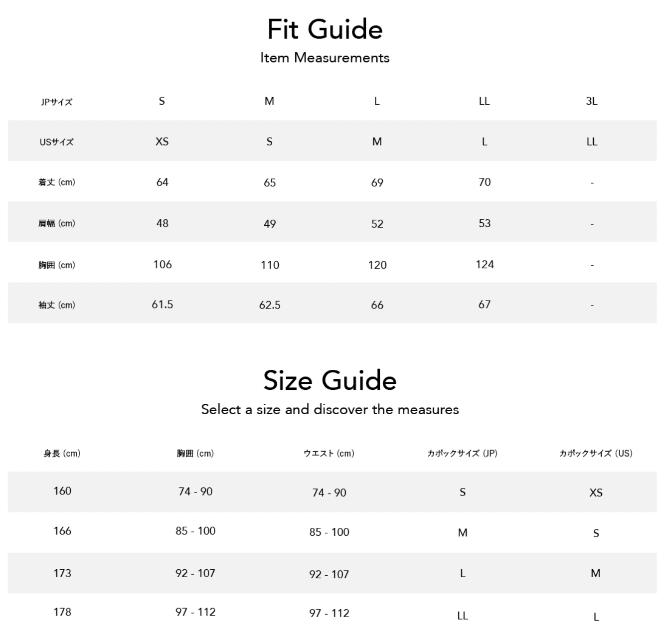Click the 袖丈 value 61.5
Viewport: 667px width, 644px height.
(x=163, y=305)
